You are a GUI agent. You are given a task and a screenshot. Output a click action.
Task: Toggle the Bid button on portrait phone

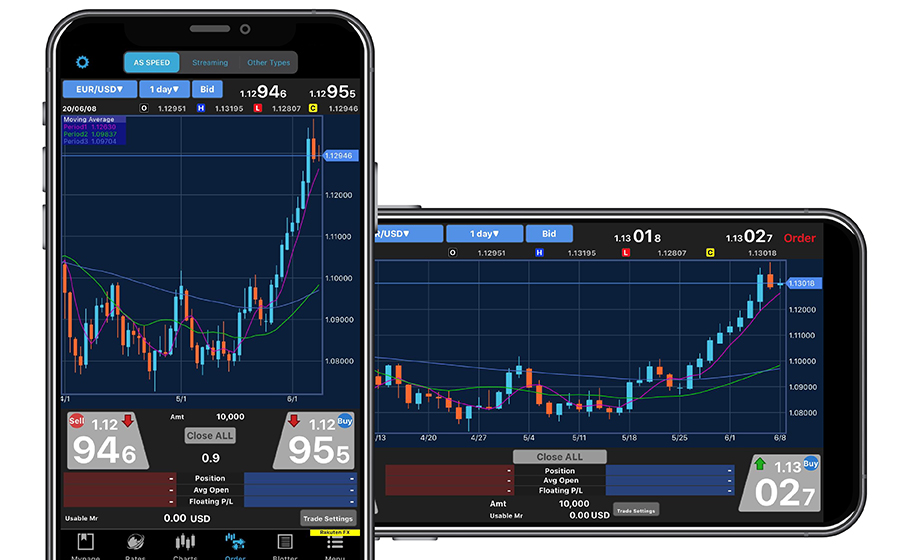207,90
